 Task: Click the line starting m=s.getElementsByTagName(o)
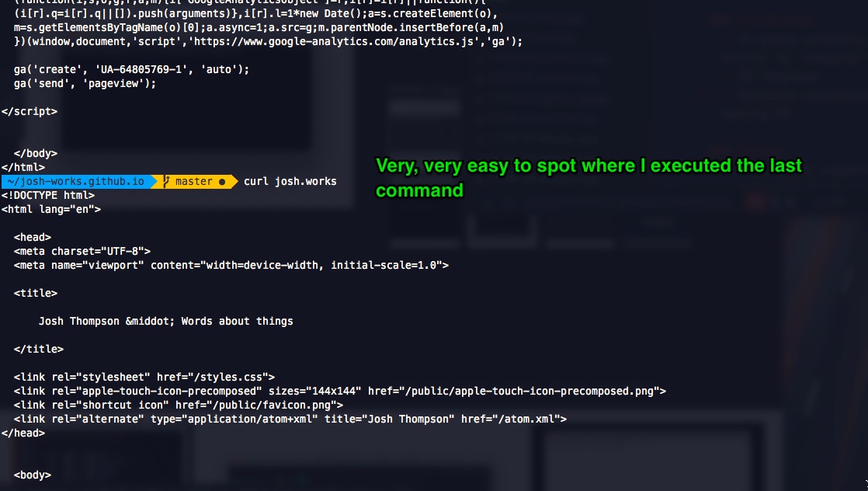point(259,27)
